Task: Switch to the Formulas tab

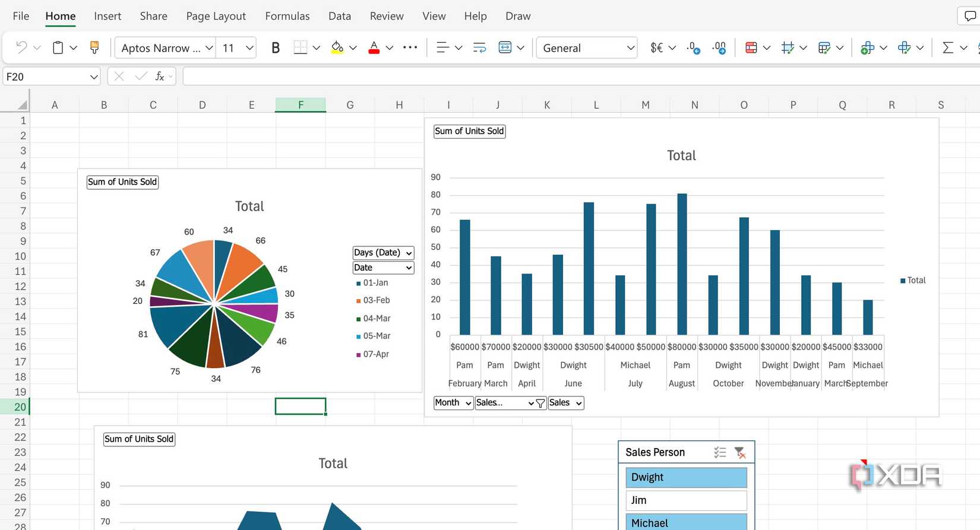Action: click(287, 16)
